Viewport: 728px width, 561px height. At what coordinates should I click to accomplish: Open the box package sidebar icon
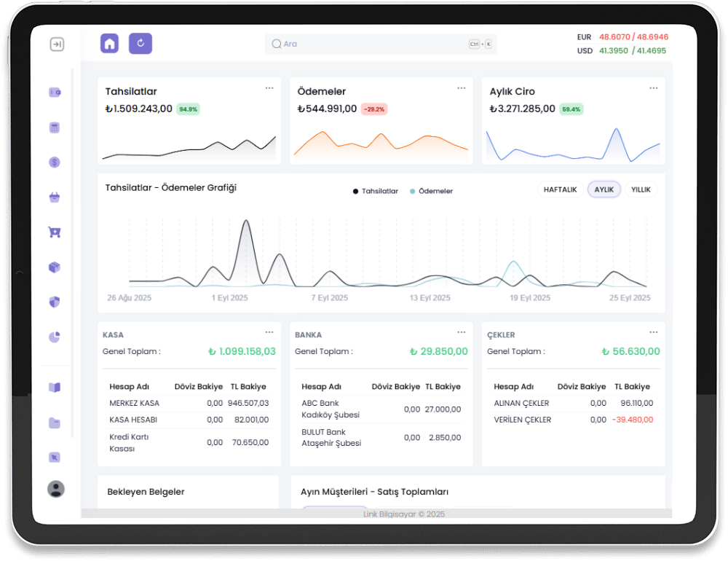click(x=55, y=267)
